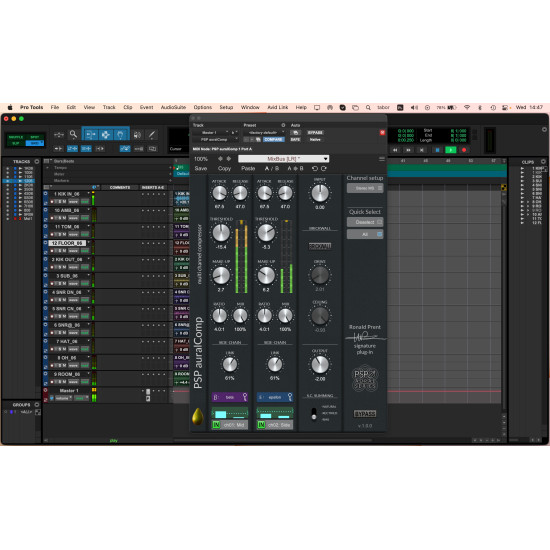This screenshot has width=550, height=550.
Task: Mute the 1 KIK IN_06 track
Action: coord(64,202)
